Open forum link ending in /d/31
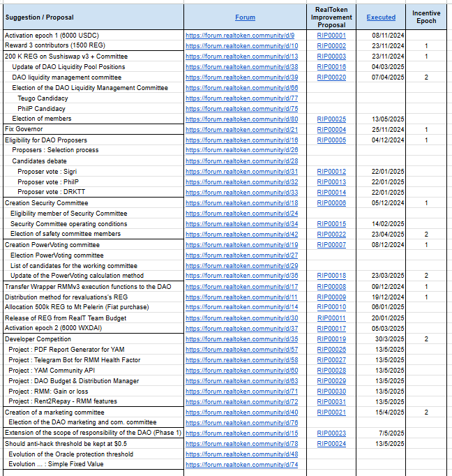The image size is (452, 476). (x=242, y=172)
